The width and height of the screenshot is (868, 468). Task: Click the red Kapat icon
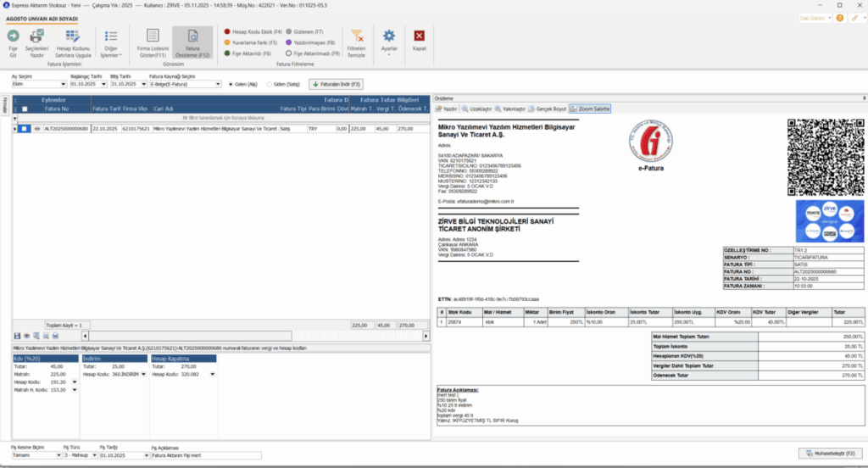[x=419, y=36]
